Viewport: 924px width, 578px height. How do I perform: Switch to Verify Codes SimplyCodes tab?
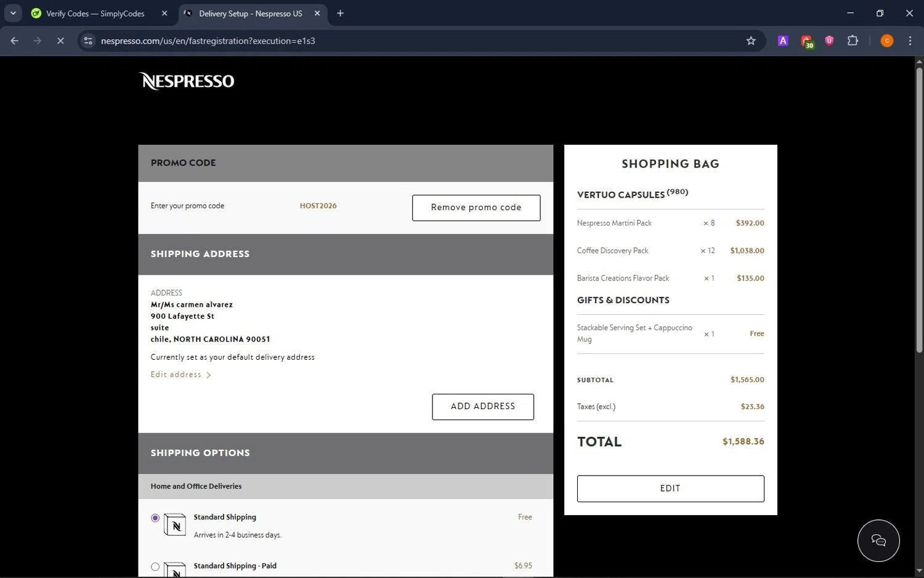[x=95, y=14]
